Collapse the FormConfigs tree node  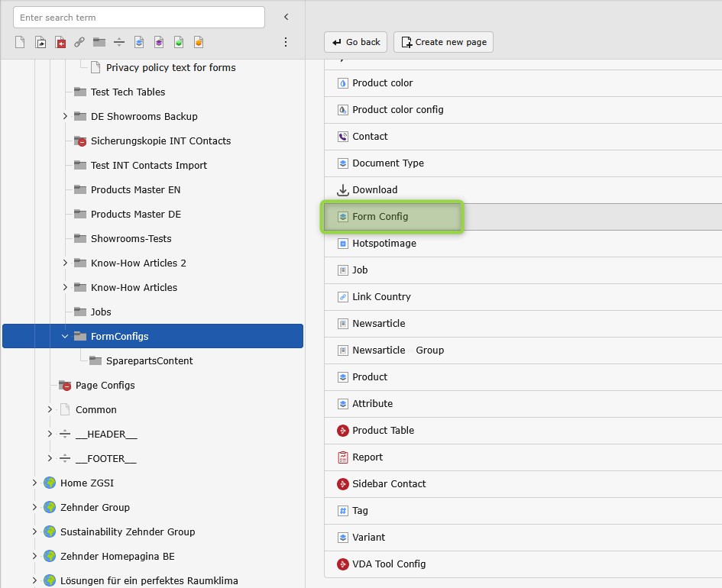coord(65,336)
